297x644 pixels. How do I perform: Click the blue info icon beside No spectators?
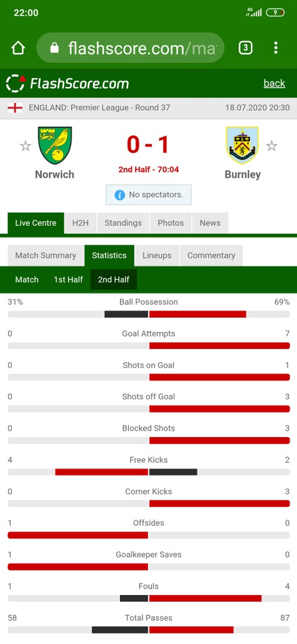point(119,195)
